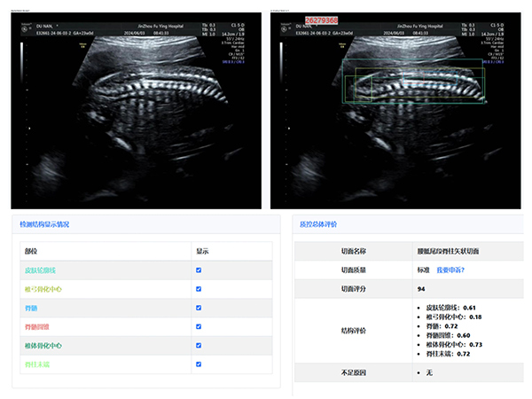Image resolution: width=532 pixels, height=399 pixels.
Task: Hide 脊柱末端 using its checkbox
Action: (x=199, y=364)
